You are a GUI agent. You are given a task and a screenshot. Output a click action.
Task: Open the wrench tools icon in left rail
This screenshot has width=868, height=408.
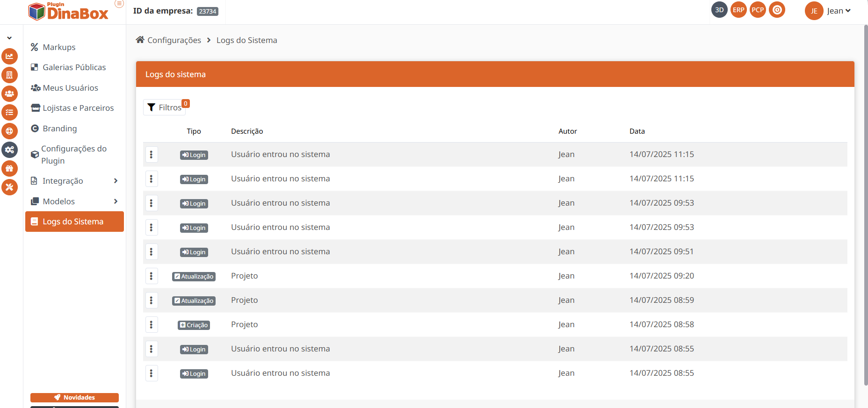(9, 187)
